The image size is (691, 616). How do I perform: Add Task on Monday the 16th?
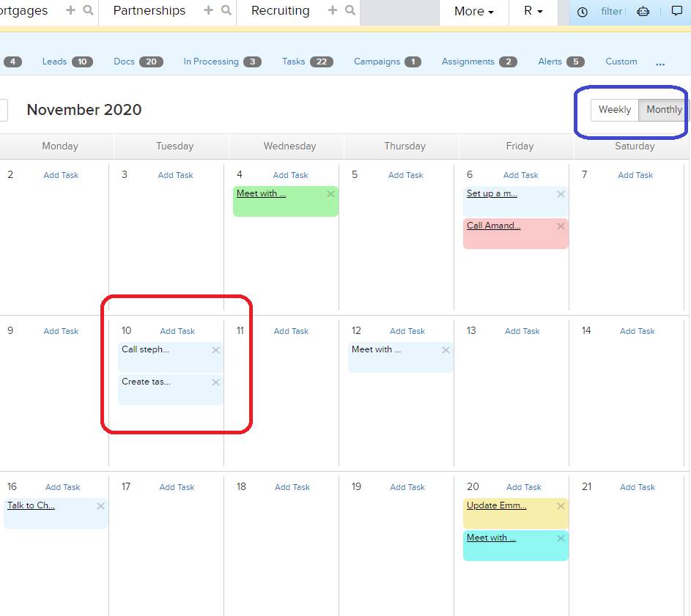click(62, 487)
